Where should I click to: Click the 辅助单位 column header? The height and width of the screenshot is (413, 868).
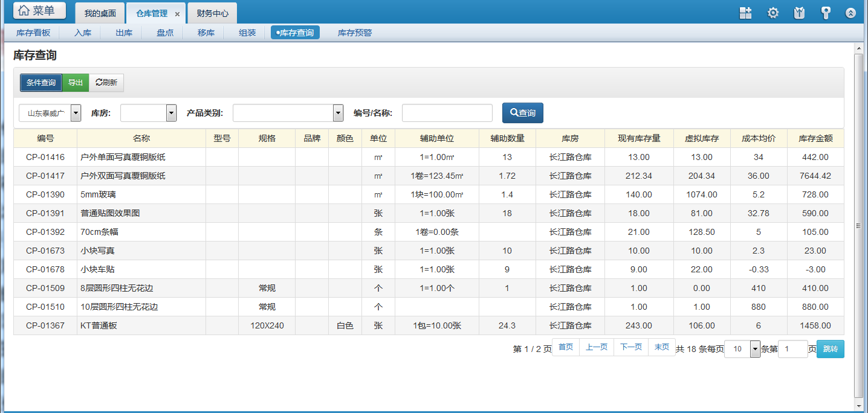pyautogui.click(x=437, y=138)
